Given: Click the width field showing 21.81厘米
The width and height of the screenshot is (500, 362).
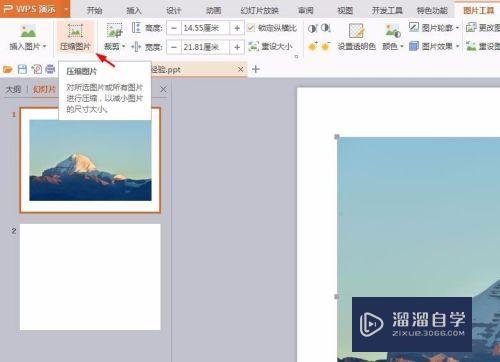Looking at the screenshot, I should (205, 47).
